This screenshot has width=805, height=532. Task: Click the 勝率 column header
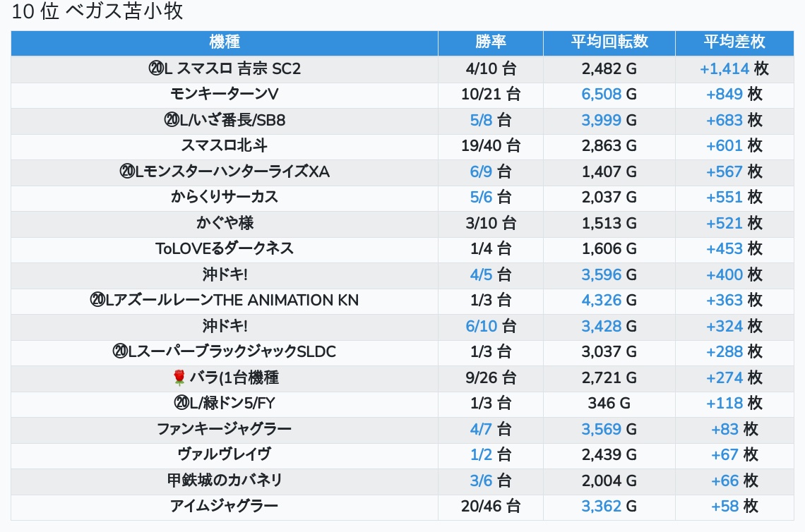[490, 42]
